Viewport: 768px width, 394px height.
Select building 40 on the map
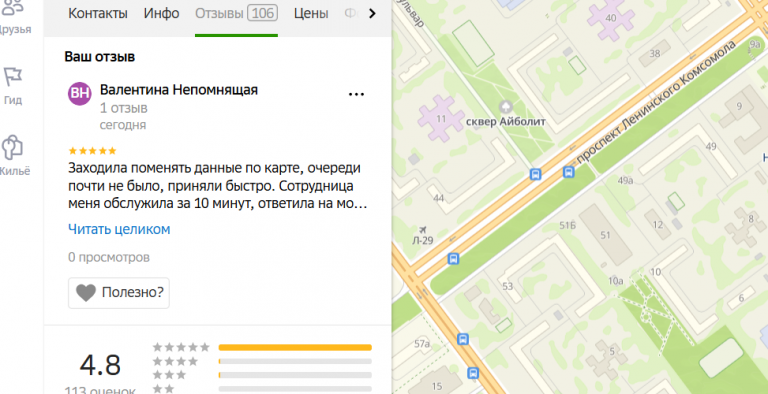(x=611, y=18)
